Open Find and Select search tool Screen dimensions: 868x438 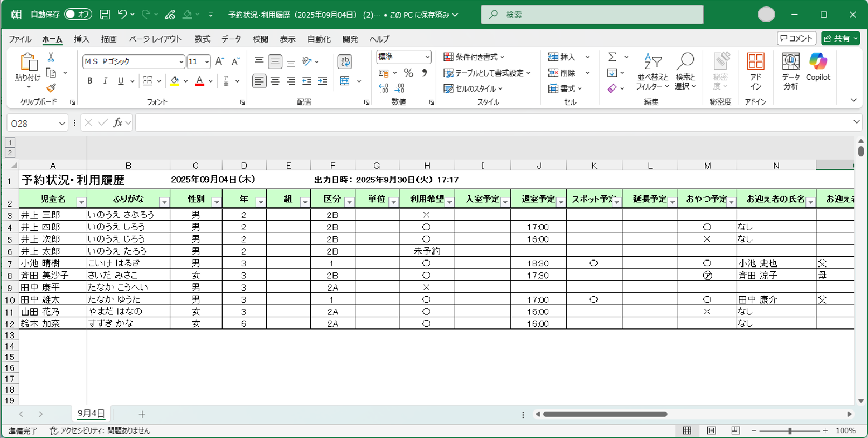point(685,71)
